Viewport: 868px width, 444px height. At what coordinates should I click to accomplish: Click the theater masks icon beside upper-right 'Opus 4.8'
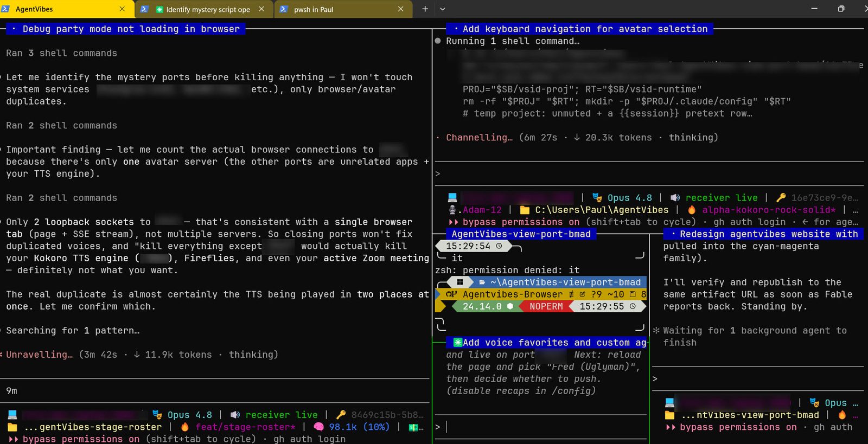point(597,198)
